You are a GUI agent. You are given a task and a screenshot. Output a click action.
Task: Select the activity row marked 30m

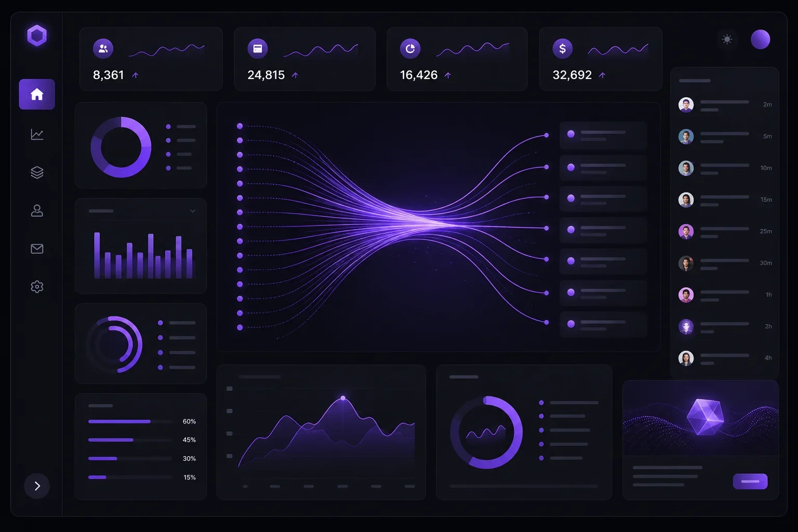725,263
